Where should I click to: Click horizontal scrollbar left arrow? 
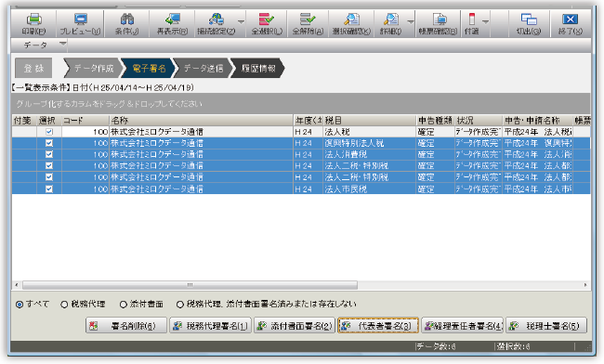pos(17,285)
